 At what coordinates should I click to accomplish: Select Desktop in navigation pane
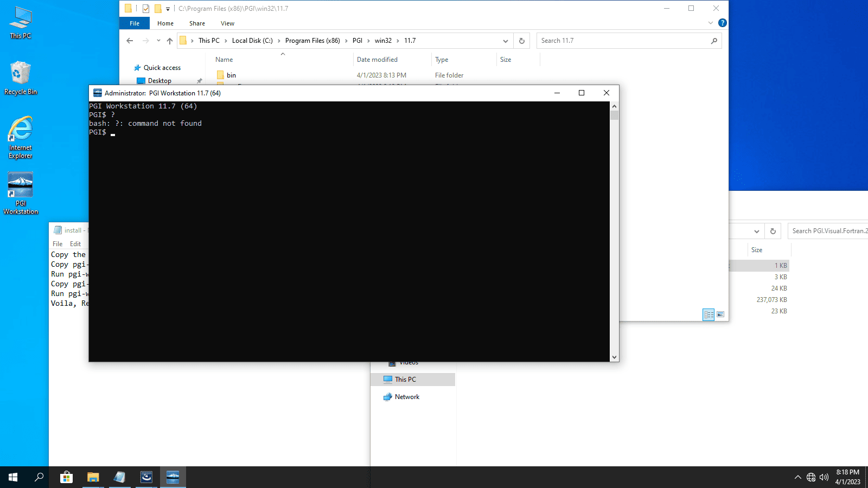click(159, 81)
